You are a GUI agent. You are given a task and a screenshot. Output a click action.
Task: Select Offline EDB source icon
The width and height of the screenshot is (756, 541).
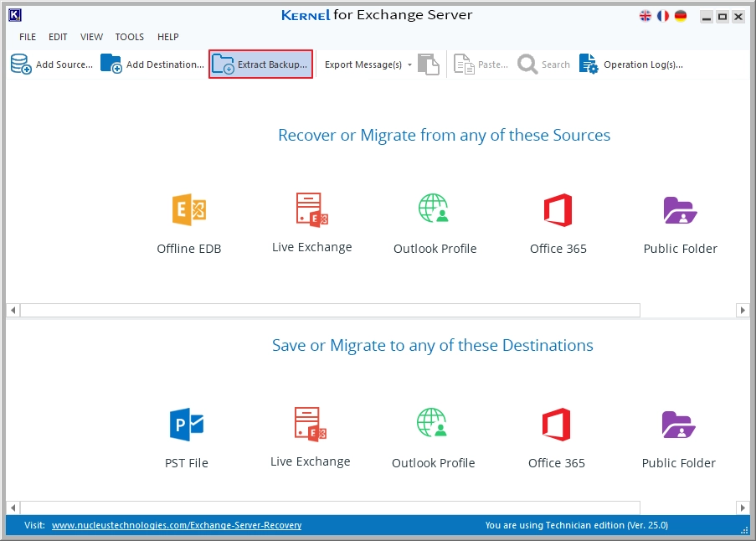pos(189,209)
